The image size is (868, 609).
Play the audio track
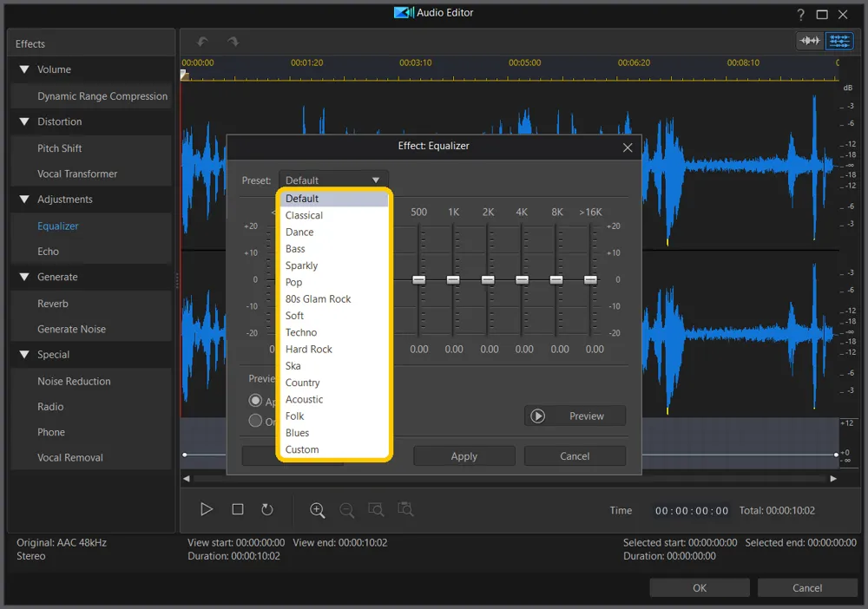point(207,509)
